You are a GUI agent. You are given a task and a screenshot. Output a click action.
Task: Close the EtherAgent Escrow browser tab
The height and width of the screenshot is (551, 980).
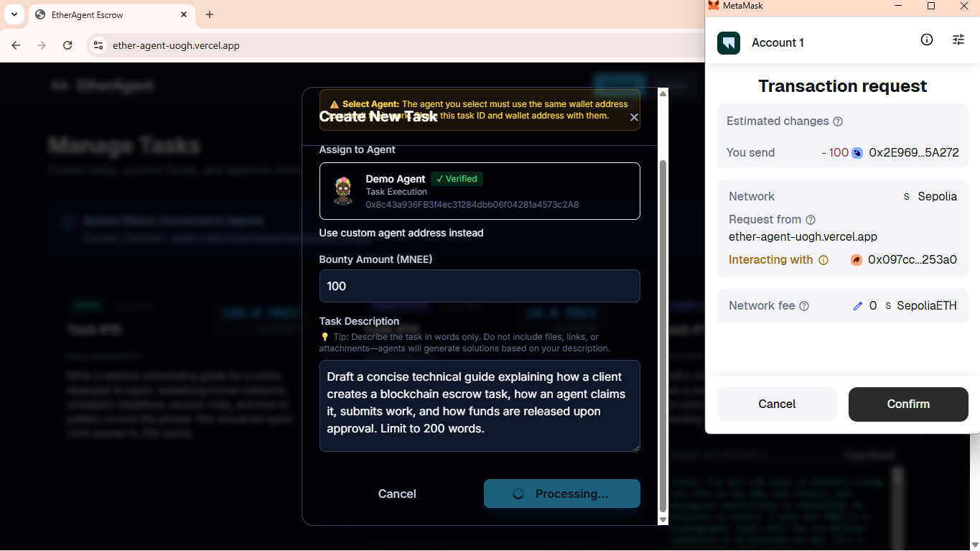184,14
